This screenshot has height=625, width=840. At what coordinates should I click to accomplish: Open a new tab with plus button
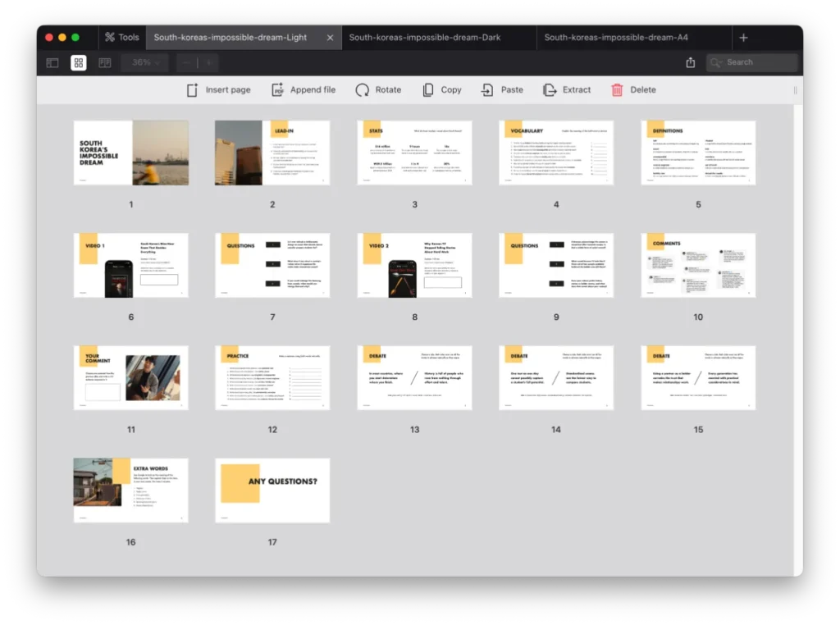(743, 38)
